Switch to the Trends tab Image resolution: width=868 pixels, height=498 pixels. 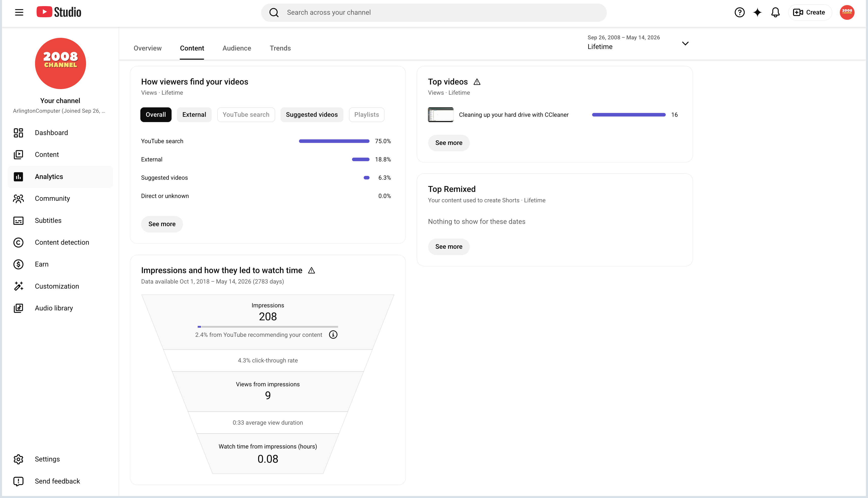pos(280,48)
